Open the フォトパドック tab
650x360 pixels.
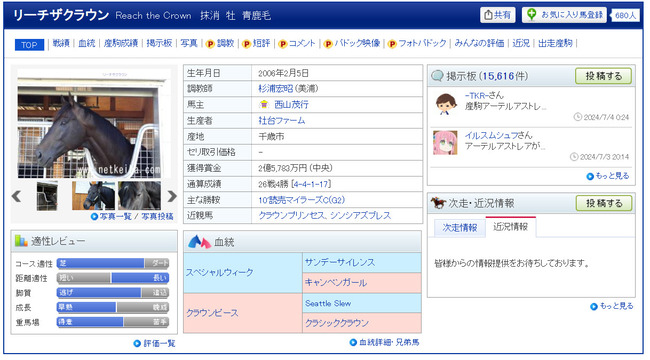[x=417, y=43]
